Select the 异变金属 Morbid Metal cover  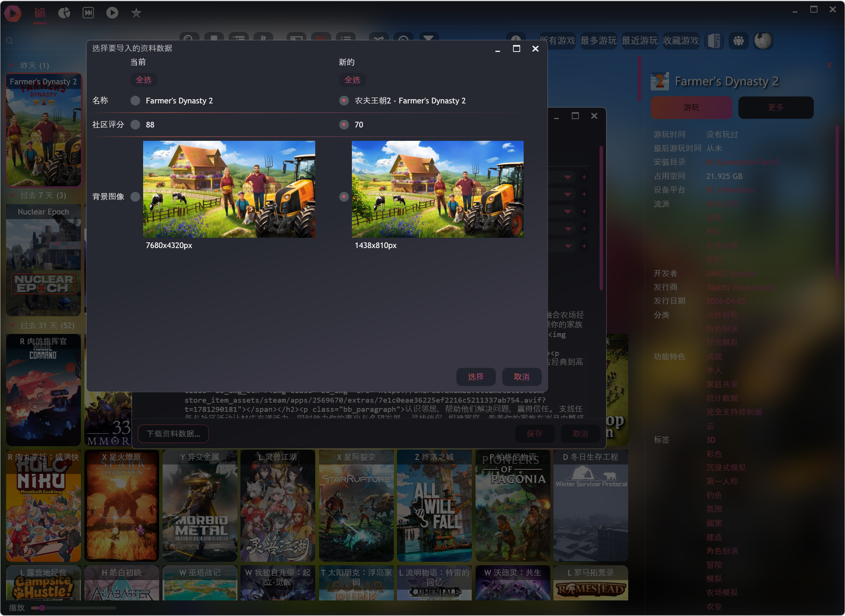tap(200, 506)
